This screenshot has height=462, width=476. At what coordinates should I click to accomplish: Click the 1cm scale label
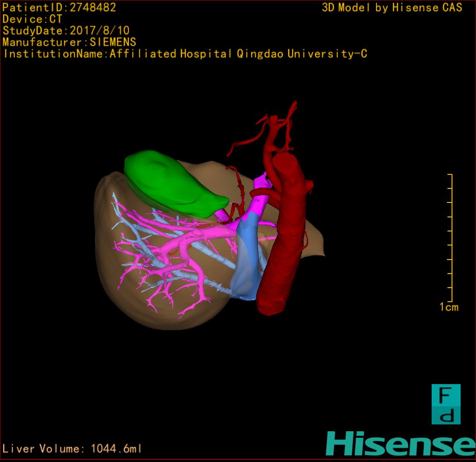(448, 307)
